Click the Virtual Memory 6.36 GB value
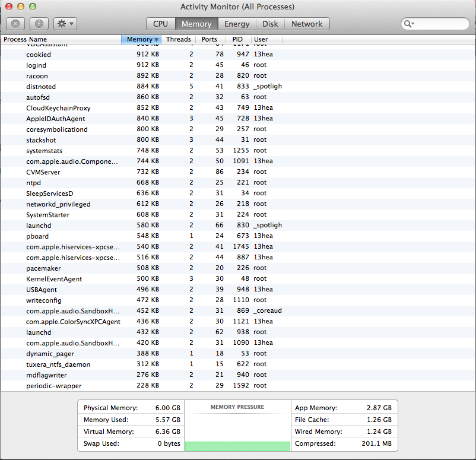The height and width of the screenshot is (460, 476). [x=168, y=432]
